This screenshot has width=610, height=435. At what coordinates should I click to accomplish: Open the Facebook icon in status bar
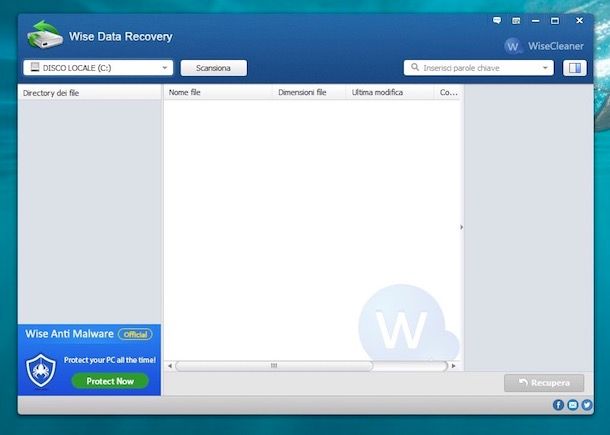558,405
